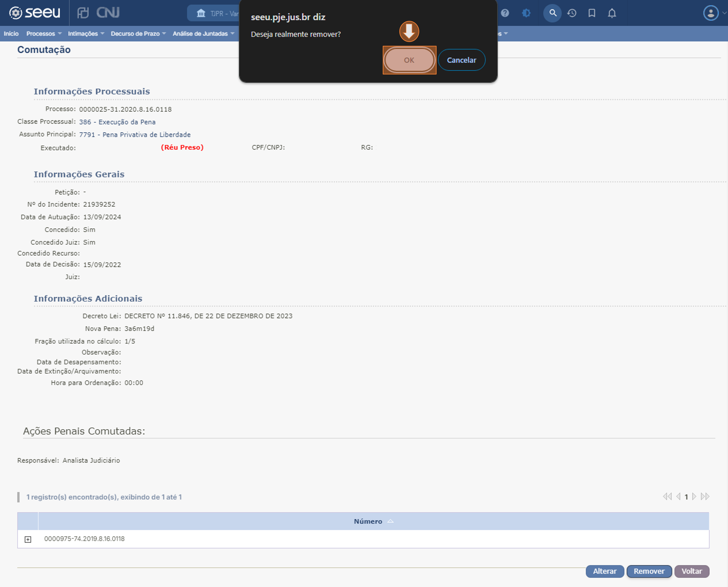
Task: Open the bookmarks icon
Action: 592,13
